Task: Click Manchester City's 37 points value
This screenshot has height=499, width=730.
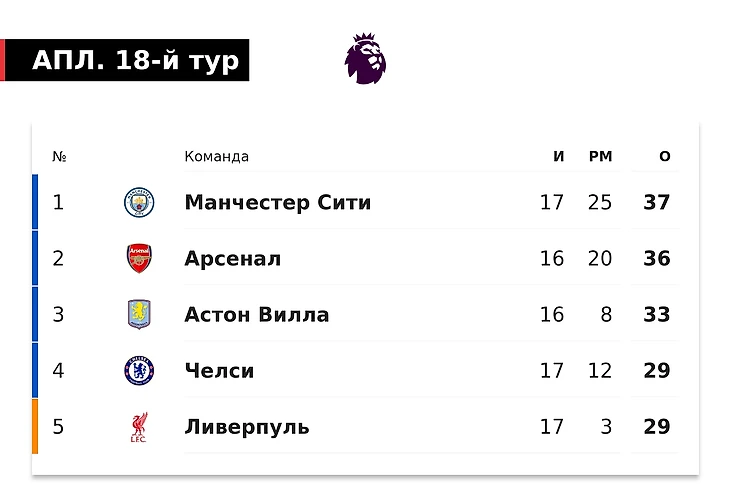Action: pos(656,202)
